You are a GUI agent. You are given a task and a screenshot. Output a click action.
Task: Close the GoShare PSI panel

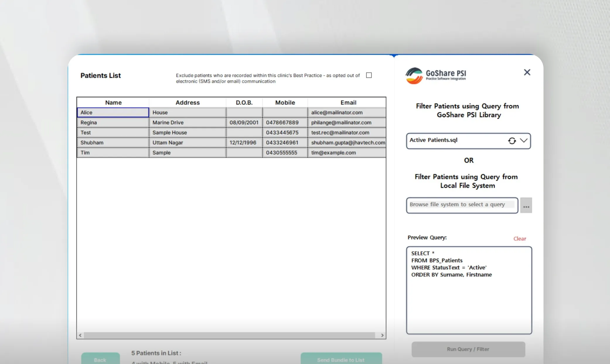coord(527,72)
